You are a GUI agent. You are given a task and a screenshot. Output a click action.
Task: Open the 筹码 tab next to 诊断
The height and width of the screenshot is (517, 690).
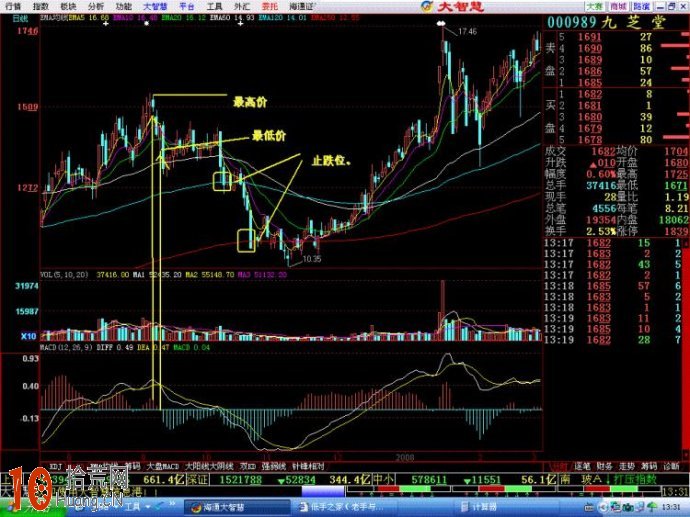pos(649,466)
